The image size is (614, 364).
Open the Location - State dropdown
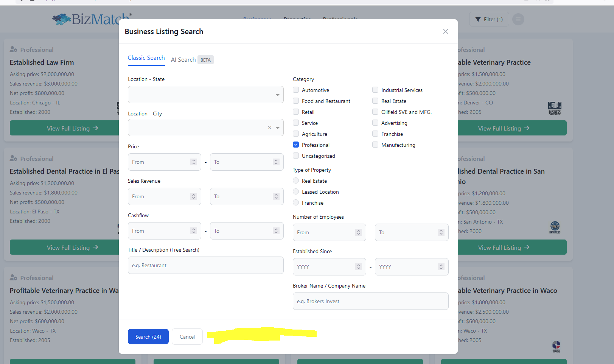pos(205,95)
